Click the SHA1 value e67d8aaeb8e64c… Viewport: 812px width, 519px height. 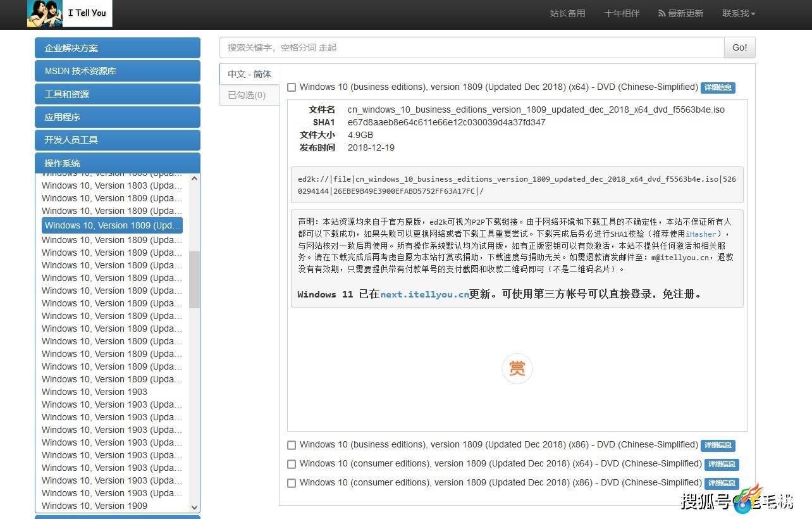(446, 122)
